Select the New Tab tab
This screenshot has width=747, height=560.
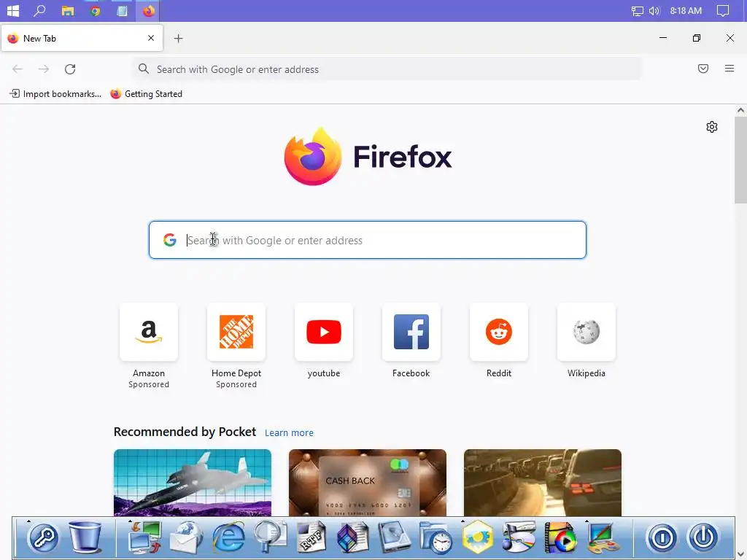(x=82, y=39)
